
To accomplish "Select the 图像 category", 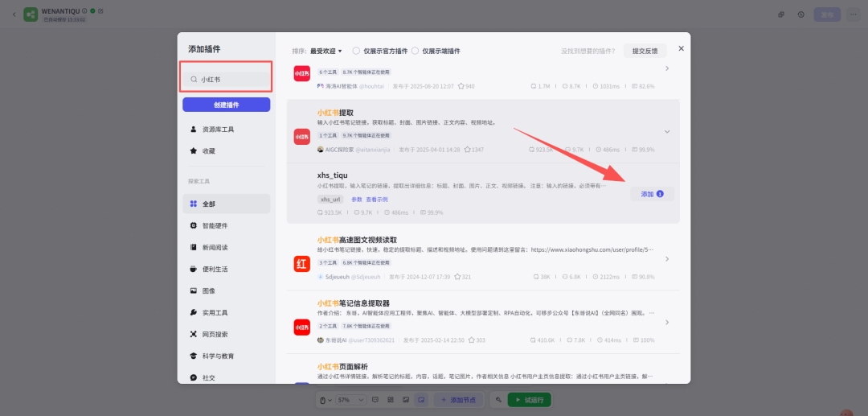I will (x=227, y=290).
